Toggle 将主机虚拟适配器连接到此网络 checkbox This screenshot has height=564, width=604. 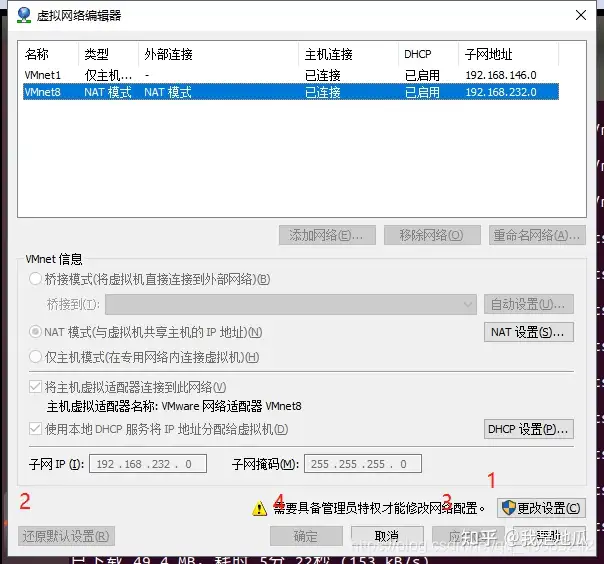click(x=35, y=387)
